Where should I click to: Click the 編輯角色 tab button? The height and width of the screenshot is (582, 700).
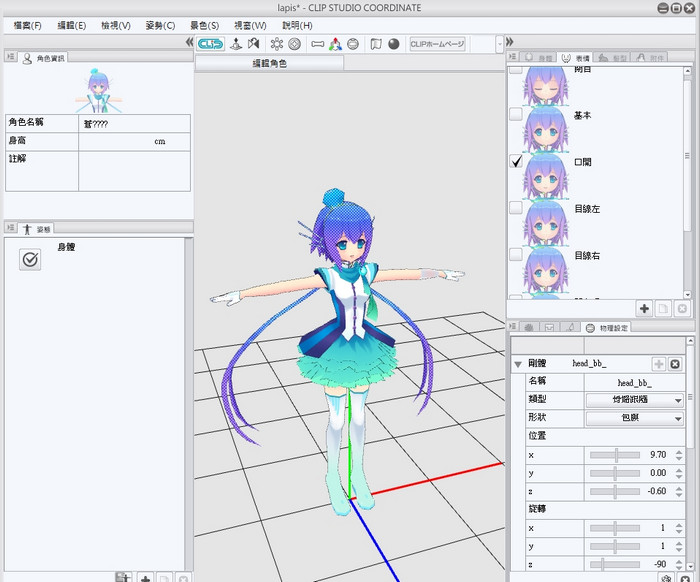[270, 63]
